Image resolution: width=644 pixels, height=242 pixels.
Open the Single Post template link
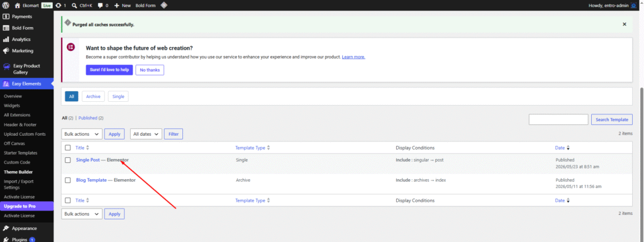point(88,160)
